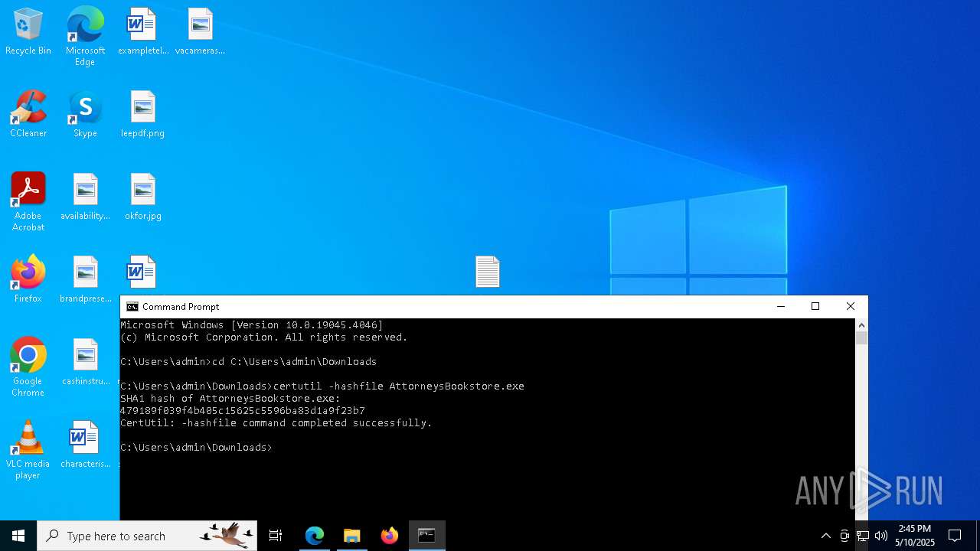
Task: Minimize the Command Prompt window
Action: coord(780,307)
